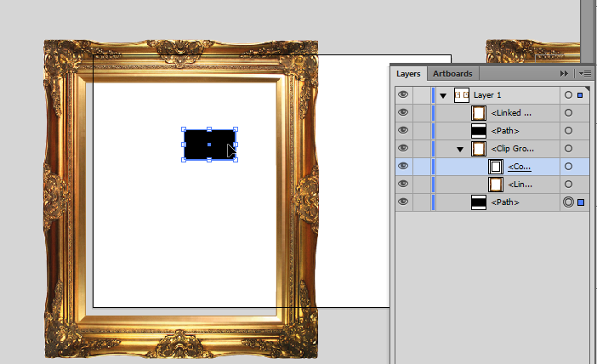Click the top-center handle of the black rectangle
This screenshot has width=597, height=364.
point(209,129)
